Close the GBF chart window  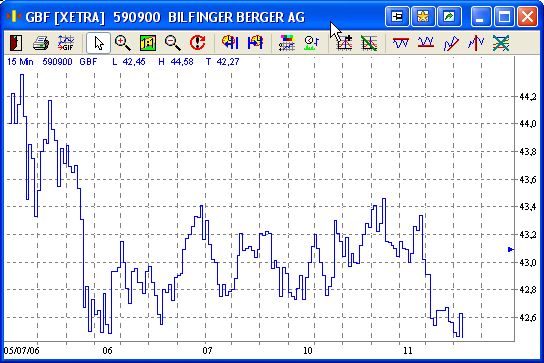(527, 16)
